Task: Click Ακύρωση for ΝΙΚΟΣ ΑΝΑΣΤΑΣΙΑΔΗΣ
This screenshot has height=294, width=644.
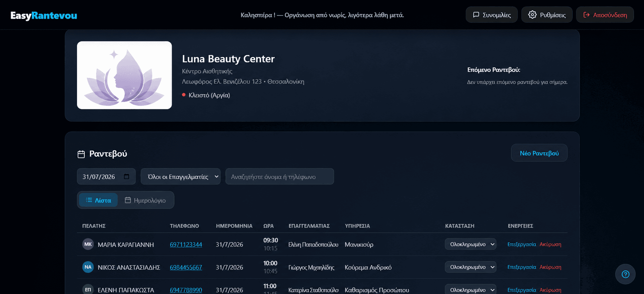Action: tap(550, 267)
